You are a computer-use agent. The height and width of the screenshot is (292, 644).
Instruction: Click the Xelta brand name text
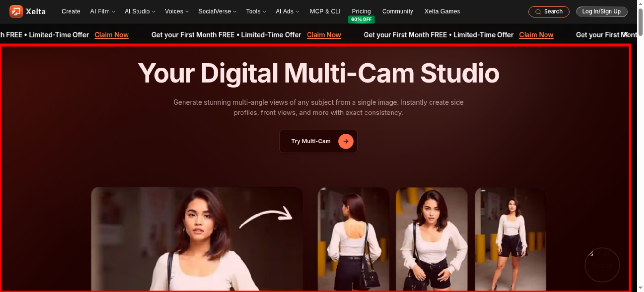click(36, 12)
